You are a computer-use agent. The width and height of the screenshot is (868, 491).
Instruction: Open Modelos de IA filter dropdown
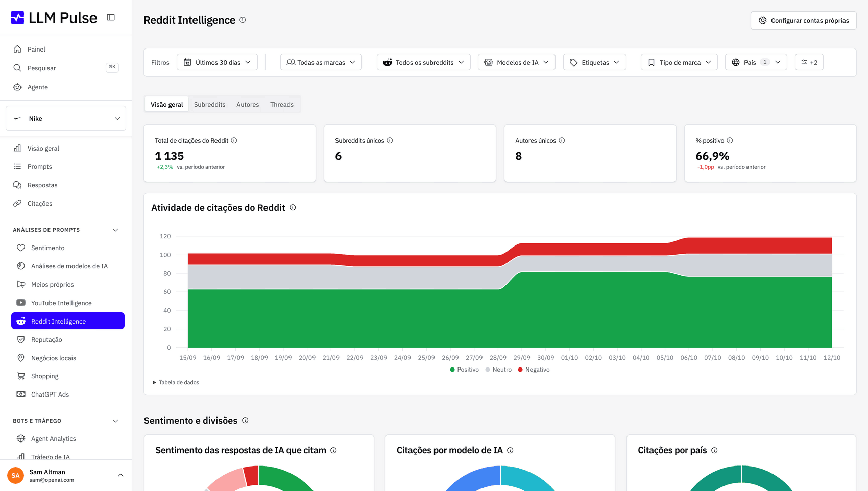516,62
